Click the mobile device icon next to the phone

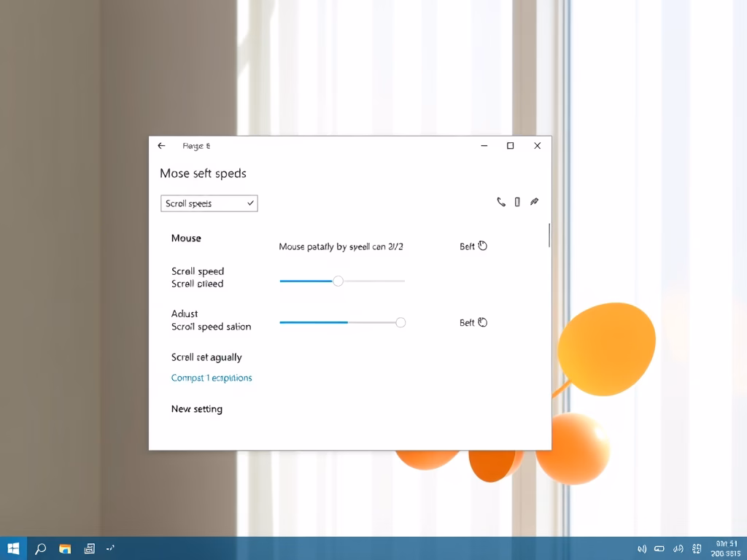[517, 202]
